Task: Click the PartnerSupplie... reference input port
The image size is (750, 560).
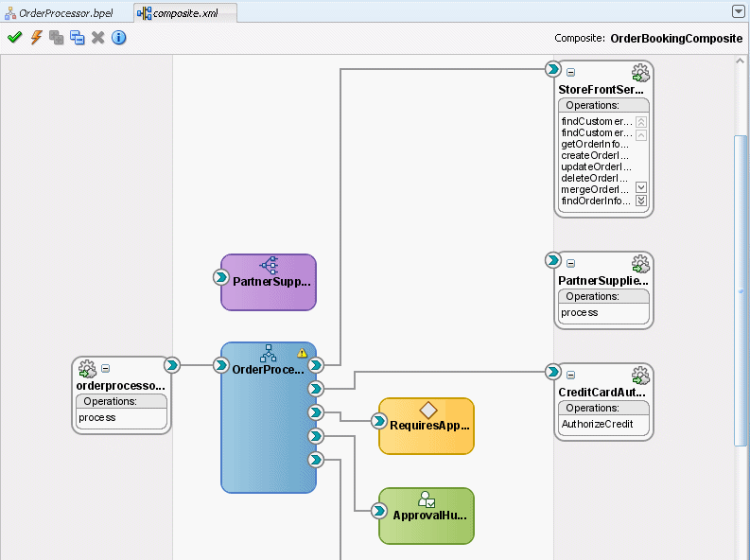Action: click(x=553, y=260)
